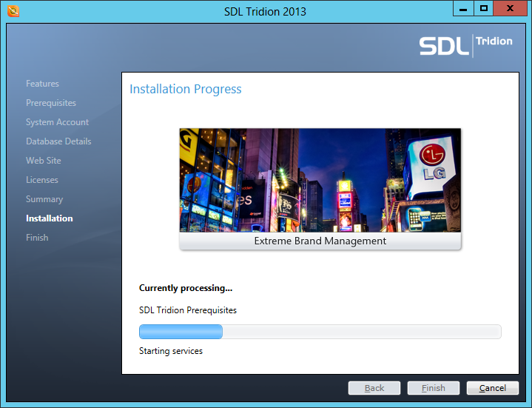Click the Extreme Brand Management caption

tap(320, 241)
